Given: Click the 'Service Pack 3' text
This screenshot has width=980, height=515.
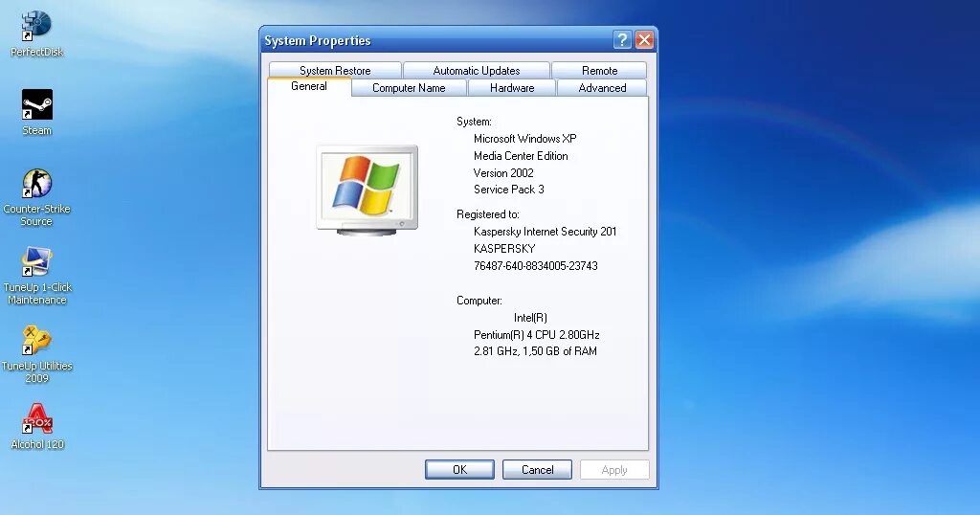Looking at the screenshot, I should [509, 190].
